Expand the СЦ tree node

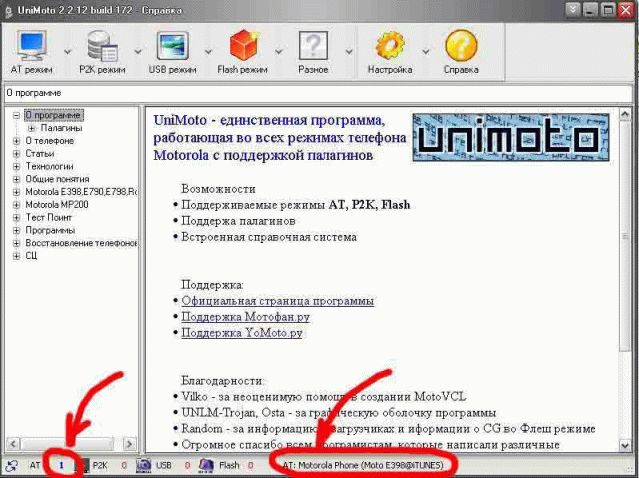[16, 256]
